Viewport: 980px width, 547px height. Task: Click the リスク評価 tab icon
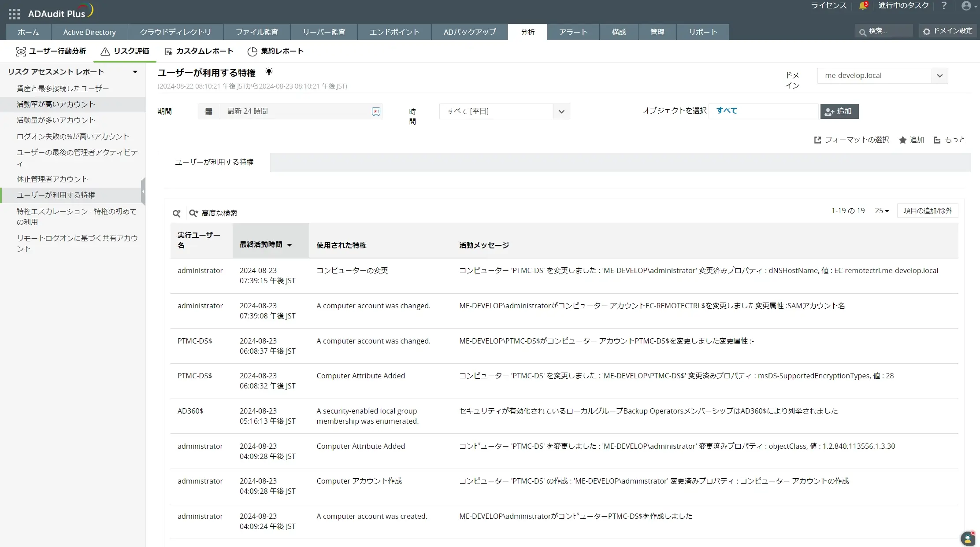pyautogui.click(x=104, y=51)
